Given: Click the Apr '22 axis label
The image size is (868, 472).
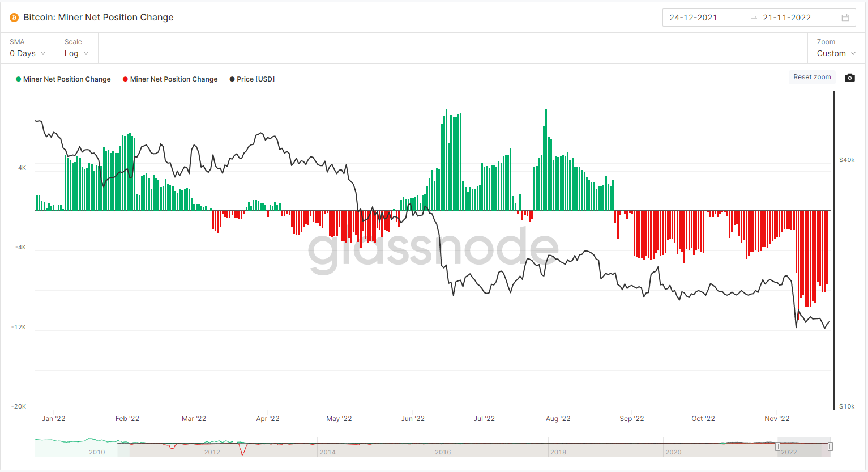Looking at the screenshot, I should (268, 419).
